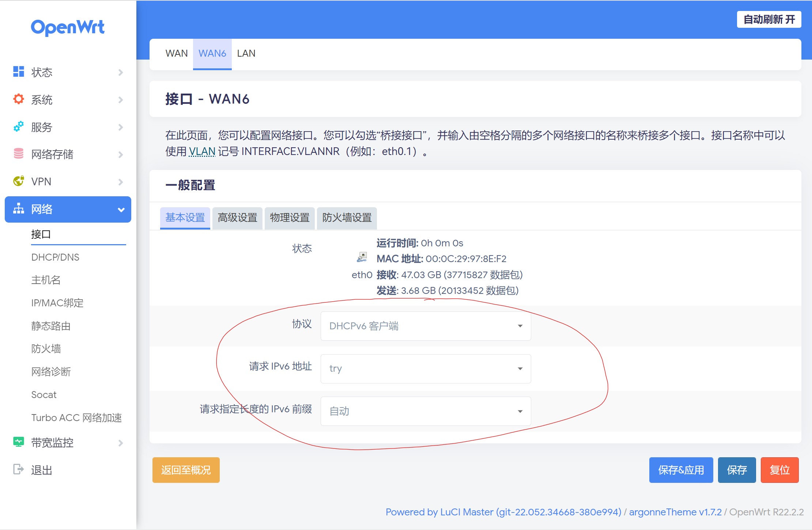Image resolution: width=812 pixels, height=530 pixels.
Task: Open the 高级设置 tab
Action: (237, 218)
